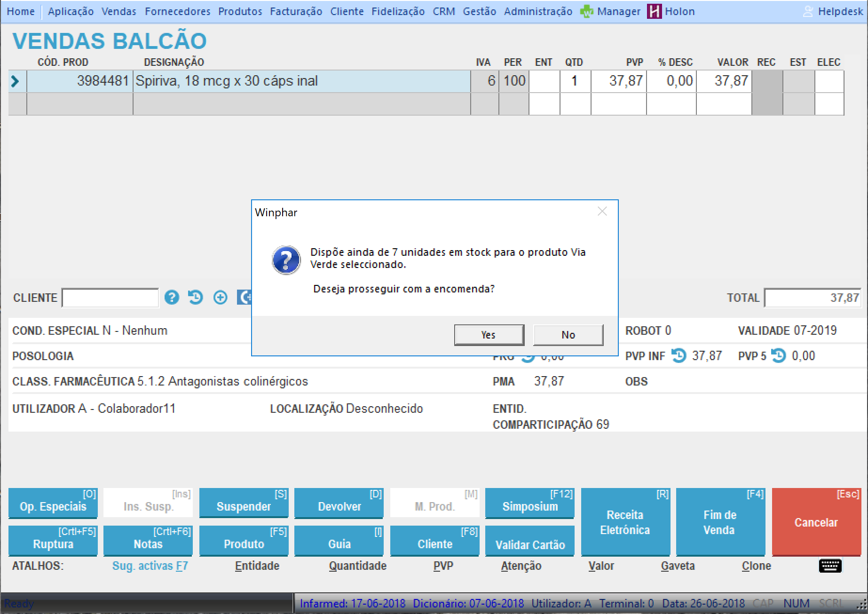Click the Fim de Venda button

tap(719, 522)
